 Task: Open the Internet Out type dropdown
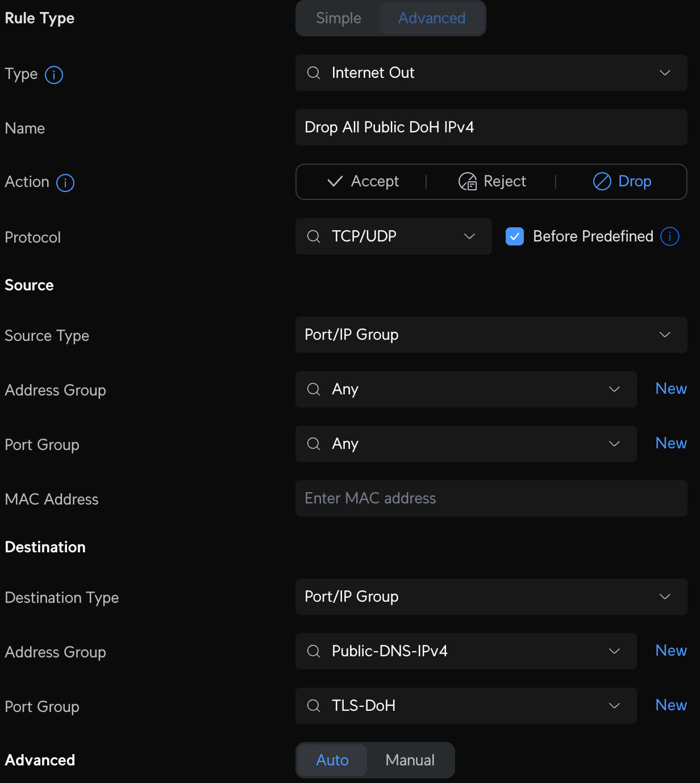coord(665,73)
